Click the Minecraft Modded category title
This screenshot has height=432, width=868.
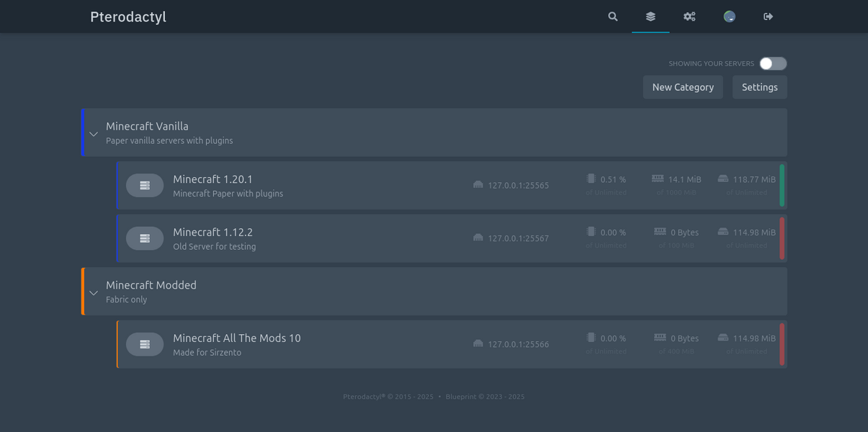tap(151, 285)
